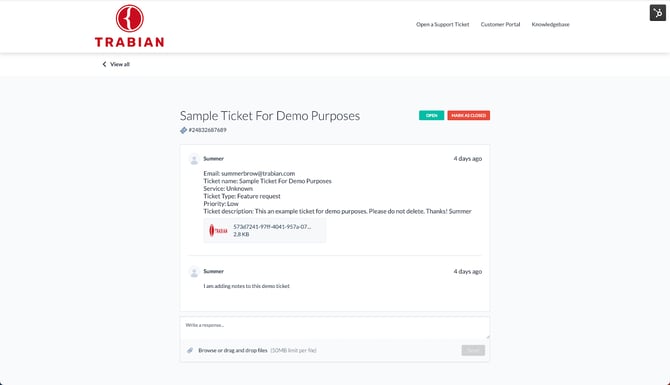Click the Priority: Low line
Image resolution: width=670 pixels, height=385 pixels.
coord(221,204)
